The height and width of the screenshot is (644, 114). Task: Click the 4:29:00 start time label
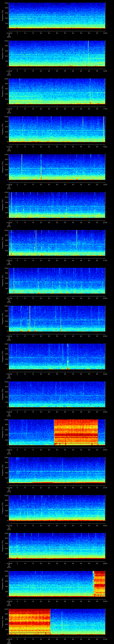tap(9, 601)
